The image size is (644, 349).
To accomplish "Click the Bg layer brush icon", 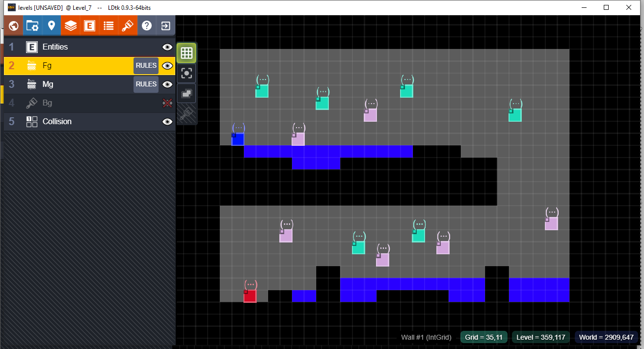I will click(x=32, y=103).
